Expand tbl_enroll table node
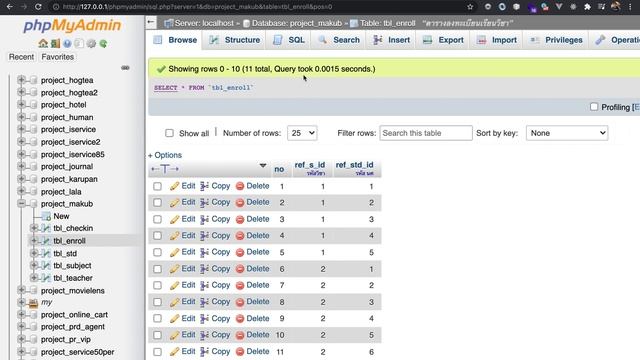Image resolution: width=640 pixels, height=360 pixels. 34,241
